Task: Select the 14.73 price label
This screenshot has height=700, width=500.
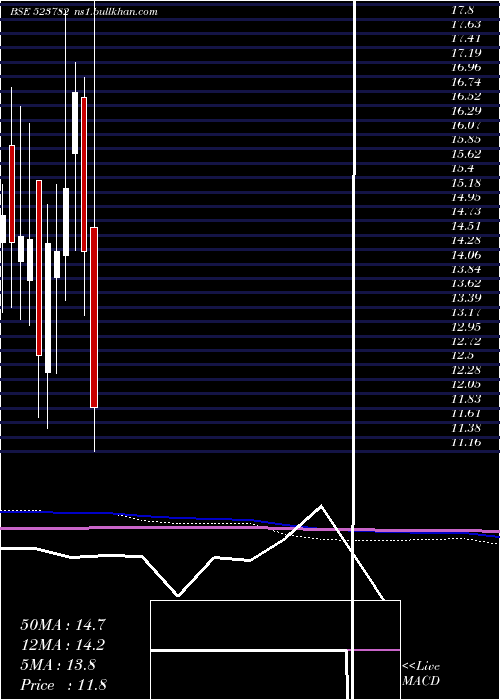Action: tap(466, 212)
